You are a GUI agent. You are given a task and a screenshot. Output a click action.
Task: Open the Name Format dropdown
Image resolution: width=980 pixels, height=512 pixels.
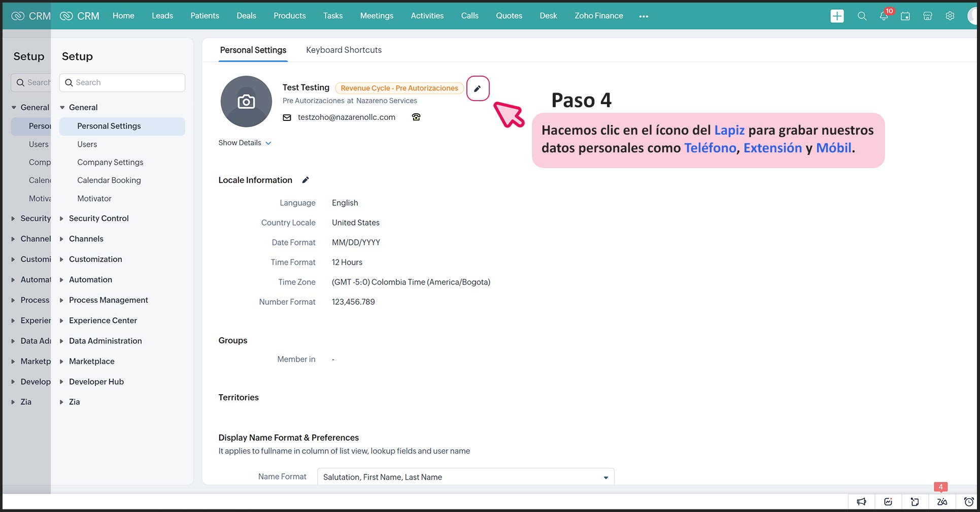point(465,477)
